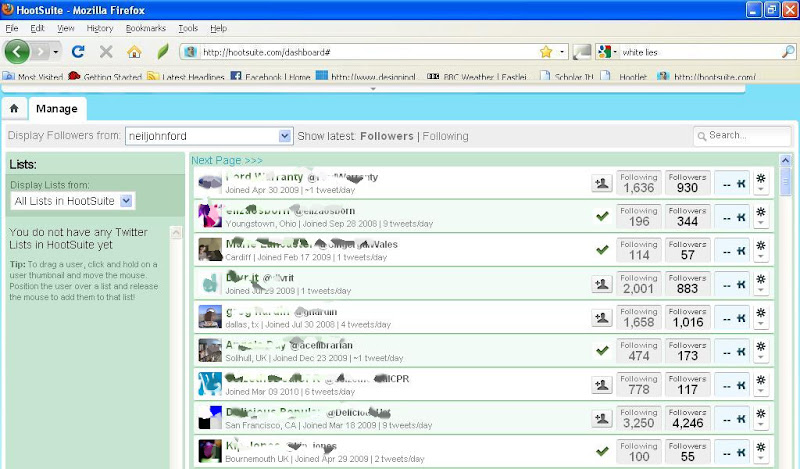Screen dimensions: 800x469
Task: Click the Firefox forward arrow button
Action: click(x=40, y=52)
